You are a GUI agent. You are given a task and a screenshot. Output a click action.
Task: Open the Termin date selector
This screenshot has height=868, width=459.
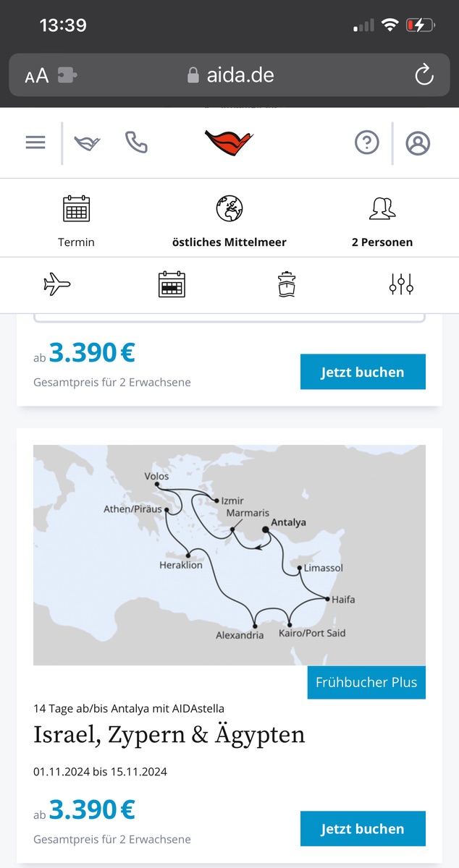pyautogui.click(x=76, y=221)
